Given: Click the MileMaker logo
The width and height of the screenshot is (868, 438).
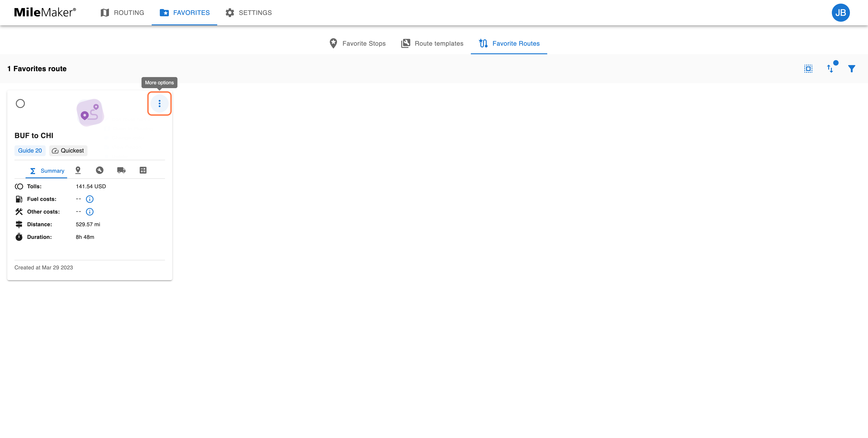Looking at the screenshot, I should 45,12.
